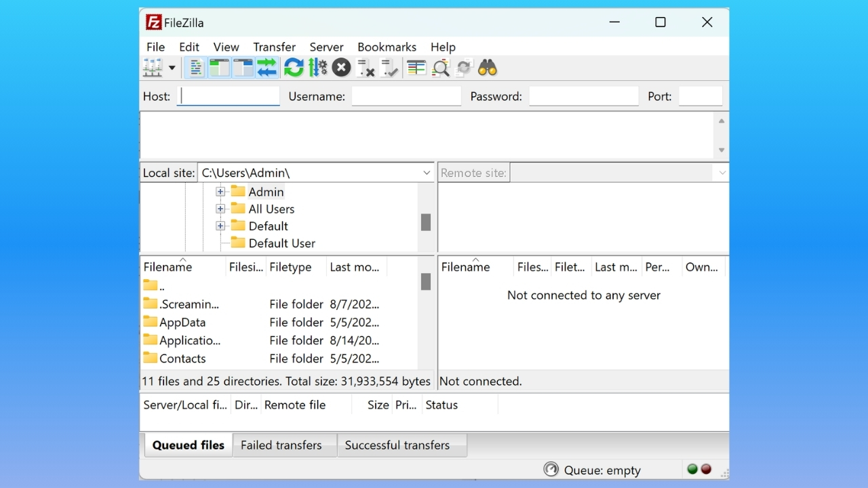
Task: Click the process queue gear-arrows icon
Action: tap(317, 68)
